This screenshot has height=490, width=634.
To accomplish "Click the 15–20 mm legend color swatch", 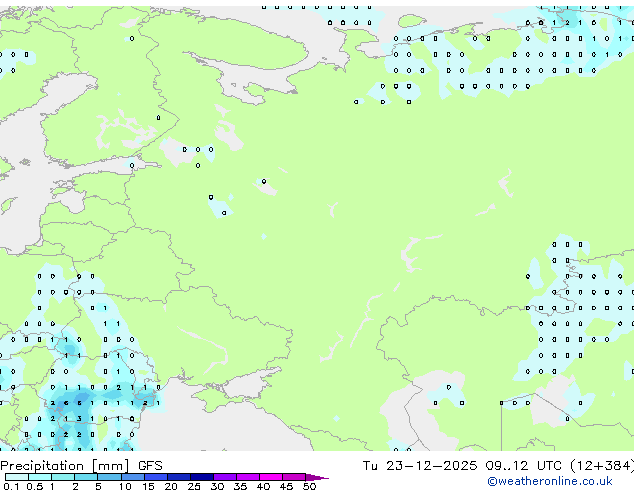I will click(x=156, y=477).
